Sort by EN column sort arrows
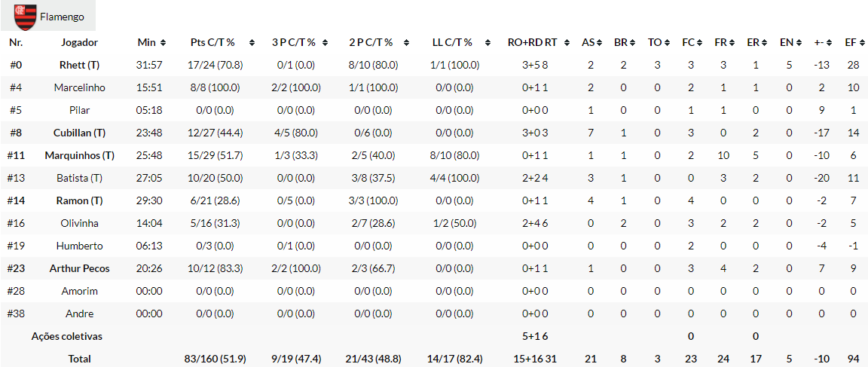This screenshot has height=367, width=868. coord(797,43)
